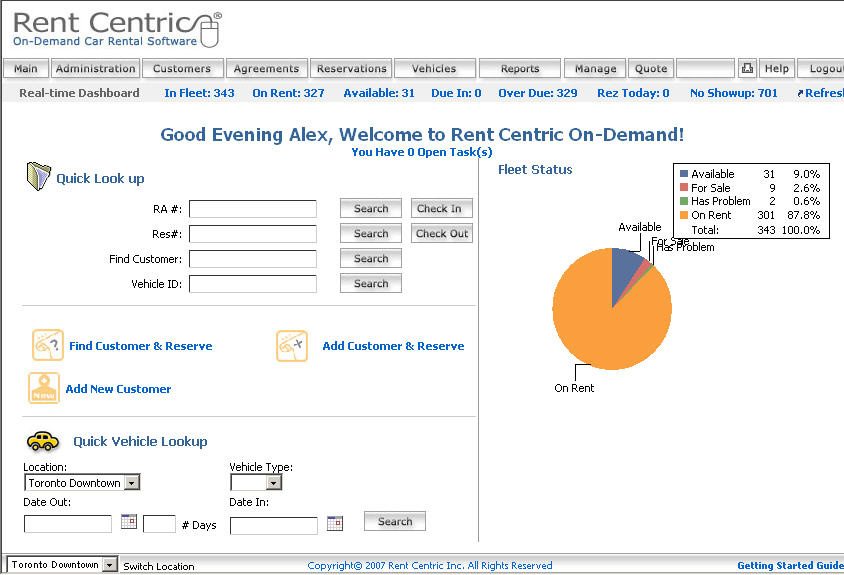844x575 pixels.
Task: Open the You Have 0 Open Task(s) link
Action: click(x=422, y=152)
